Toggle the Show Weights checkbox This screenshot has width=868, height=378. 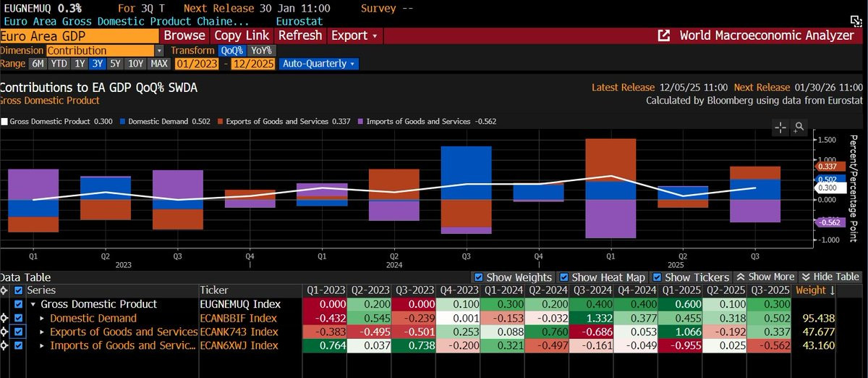point(478,277)
